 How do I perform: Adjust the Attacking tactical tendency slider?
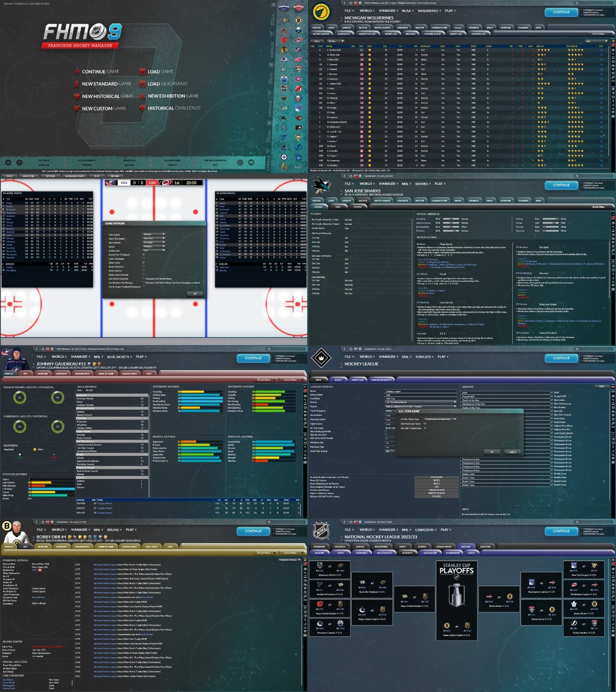(x=451, y=219)
